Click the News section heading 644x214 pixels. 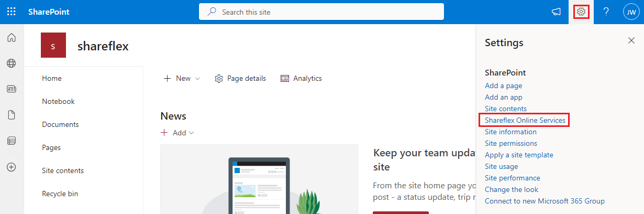pyautogui.click(x=173, y=116)
